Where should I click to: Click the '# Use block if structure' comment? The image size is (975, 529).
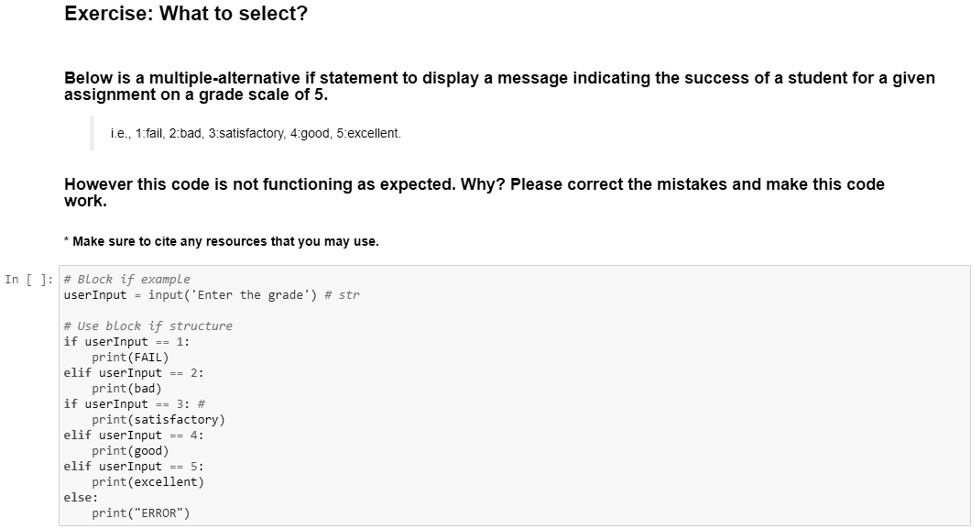148,326
